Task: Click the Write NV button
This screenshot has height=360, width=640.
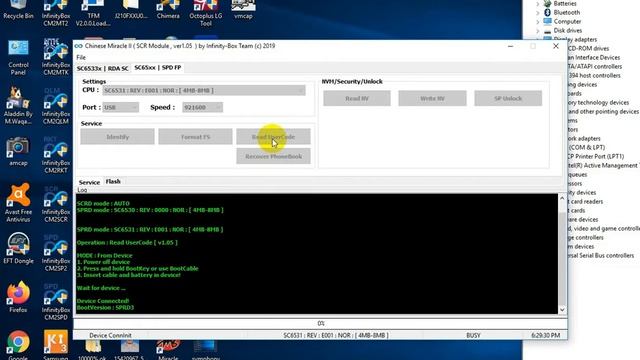Action: pyautogui.click(x=432, y=98)
